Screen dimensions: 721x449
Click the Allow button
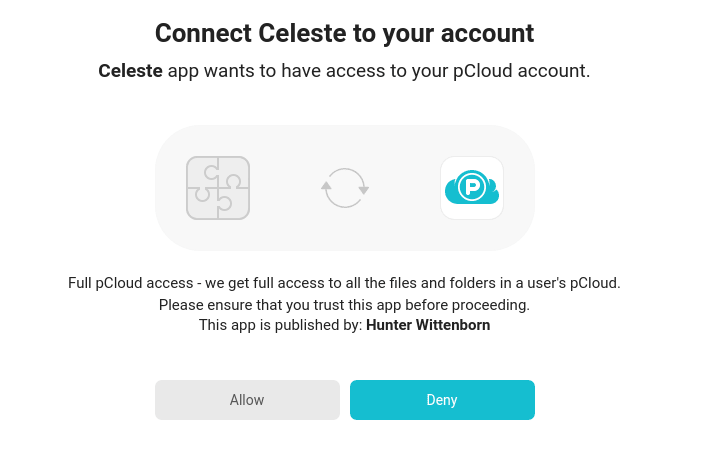(247, 400)
